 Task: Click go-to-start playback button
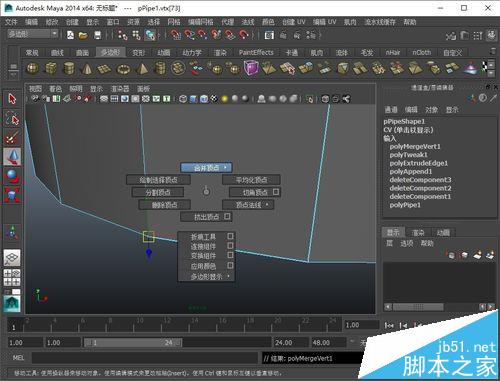pyautogui.click(x=389, y=325)
